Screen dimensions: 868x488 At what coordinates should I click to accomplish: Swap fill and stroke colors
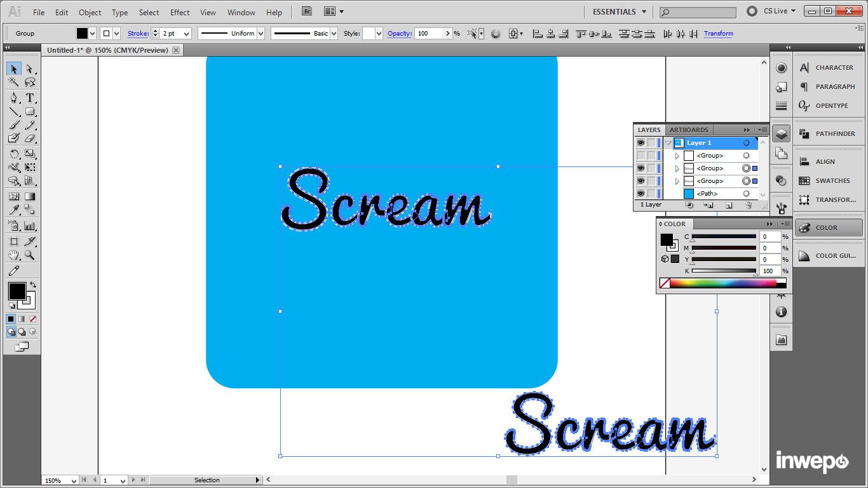(x=33, y=284)
